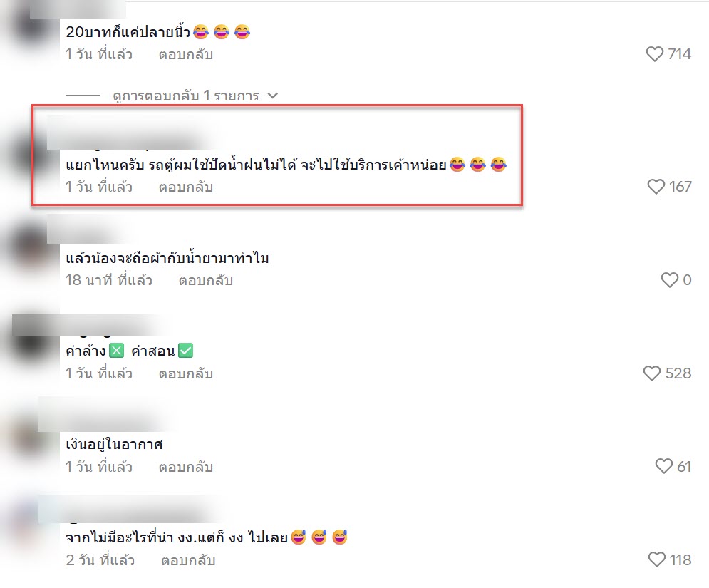Viewport: 709px width, 588px height.
Task: Reply to the 18 นาที ที่แล้ว comment
Action: [x=206, y=280]
